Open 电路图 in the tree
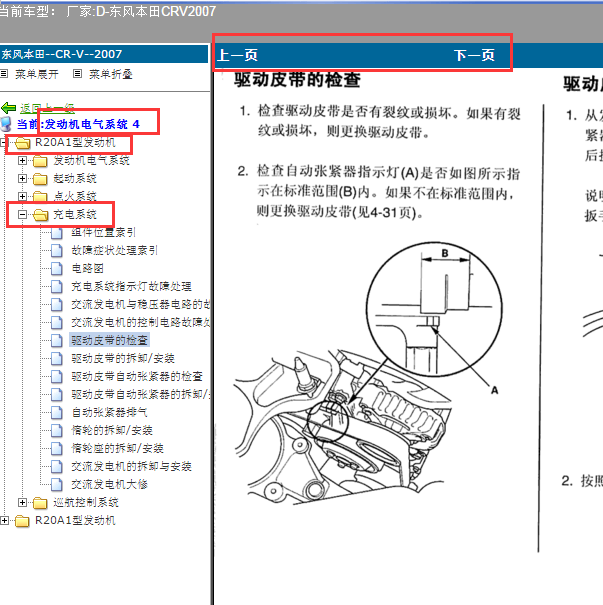This screenshot has height=605, width=603. [x=87, y=269]
